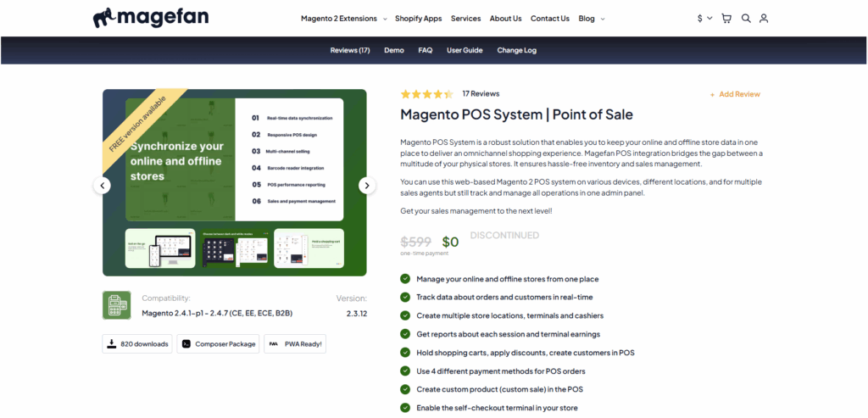The image size is (868, 418).
Task: Click the terminal icon in Composer Package badge
Action: (x=186, y=344)
